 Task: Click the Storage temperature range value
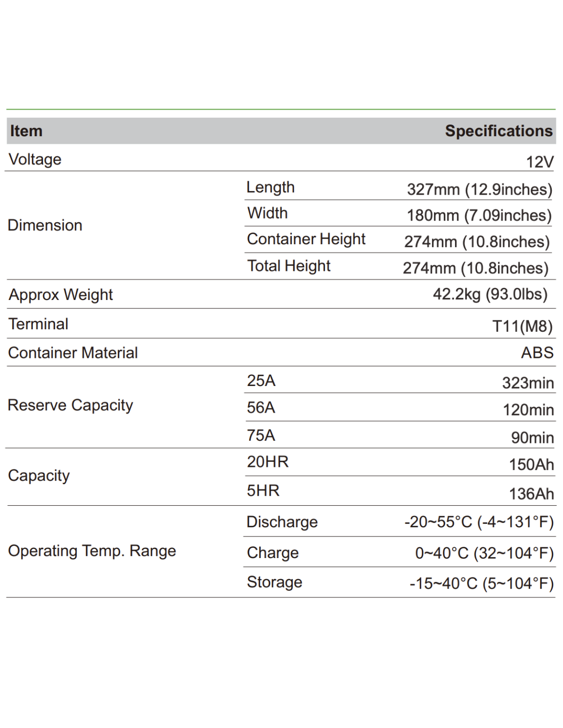(481, 584)
